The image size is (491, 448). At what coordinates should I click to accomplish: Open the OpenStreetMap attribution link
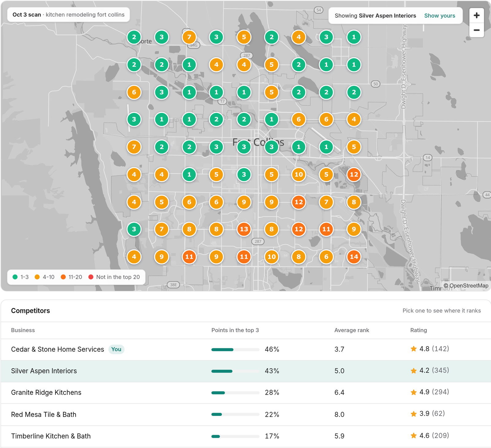pos(466,286)
